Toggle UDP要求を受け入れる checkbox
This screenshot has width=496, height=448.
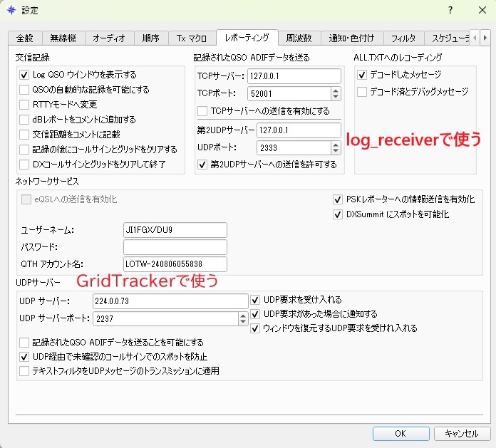(256, 300)
